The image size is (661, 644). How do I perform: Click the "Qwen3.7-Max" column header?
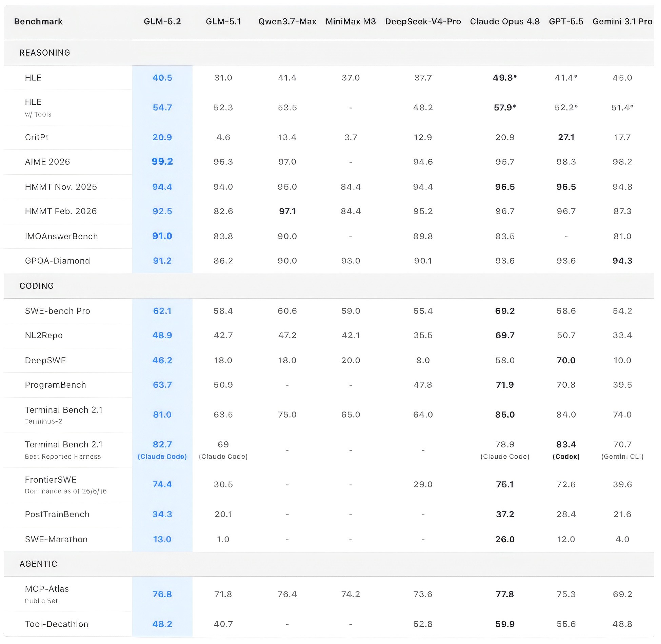287,22
